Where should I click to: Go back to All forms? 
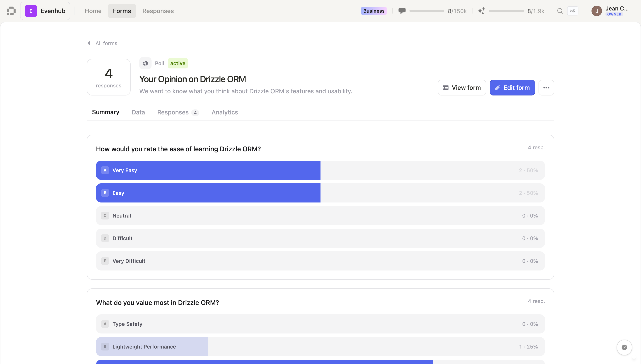coord(102,43)
